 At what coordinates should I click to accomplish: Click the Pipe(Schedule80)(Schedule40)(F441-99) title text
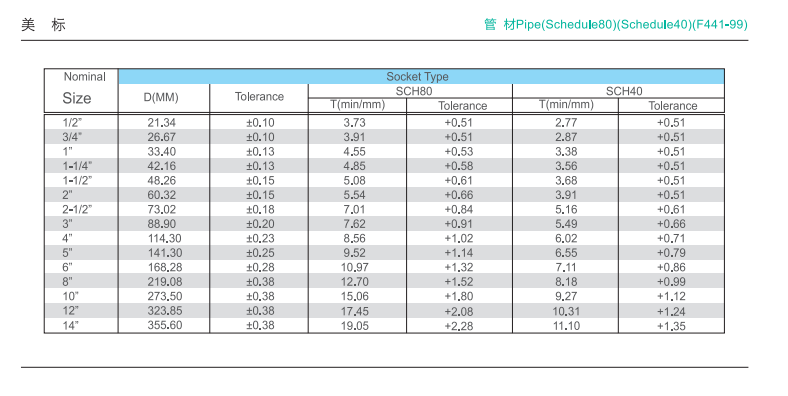click(632, 24)
